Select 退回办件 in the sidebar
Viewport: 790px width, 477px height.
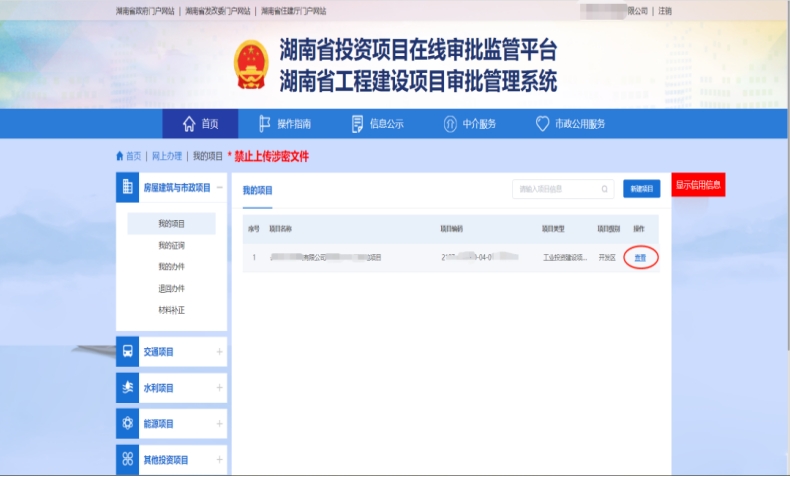pos(171,288)
